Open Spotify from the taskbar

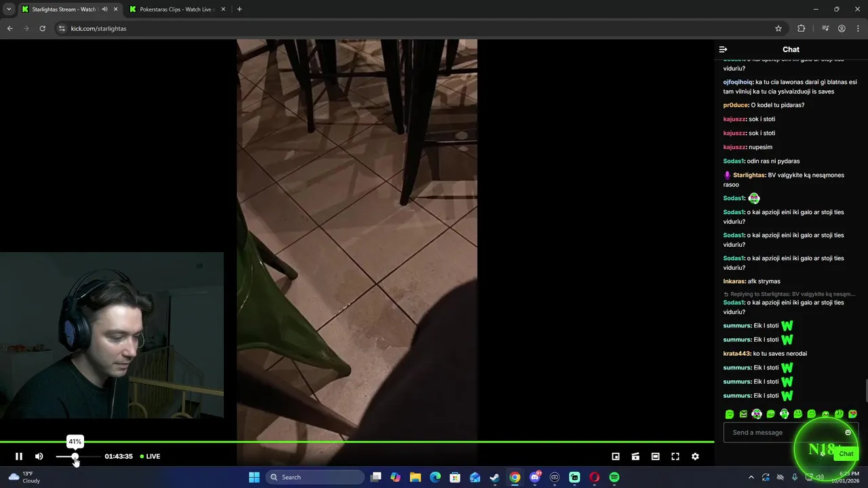614,477
